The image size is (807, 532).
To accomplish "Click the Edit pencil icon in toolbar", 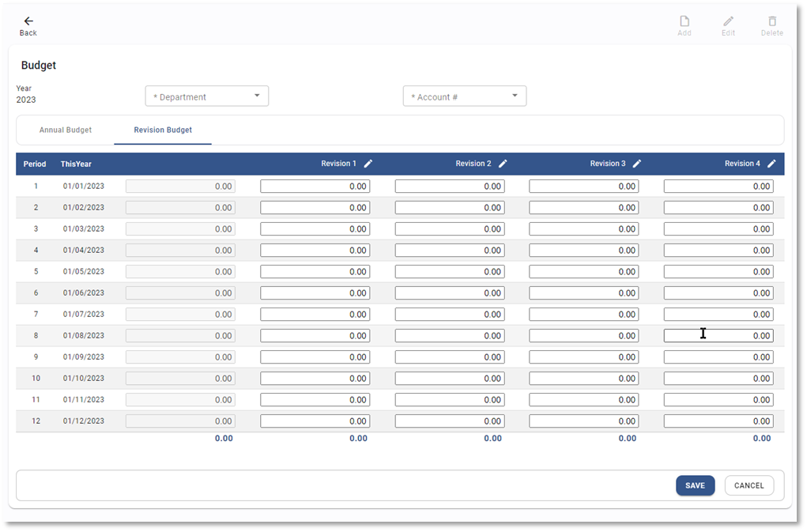I will [728, 21].
